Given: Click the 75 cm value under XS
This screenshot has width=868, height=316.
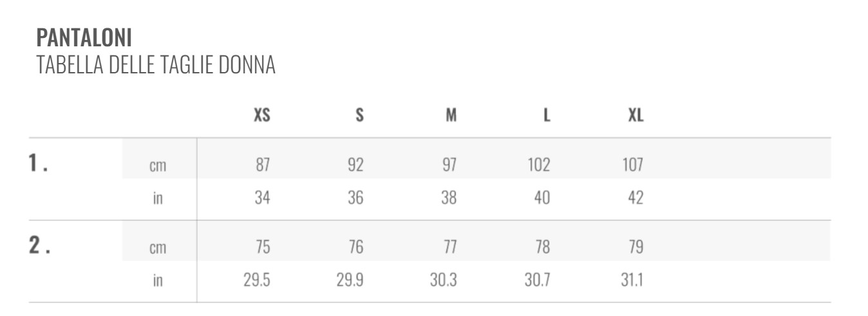Looking at the screenshot, I should coord(262,247).
